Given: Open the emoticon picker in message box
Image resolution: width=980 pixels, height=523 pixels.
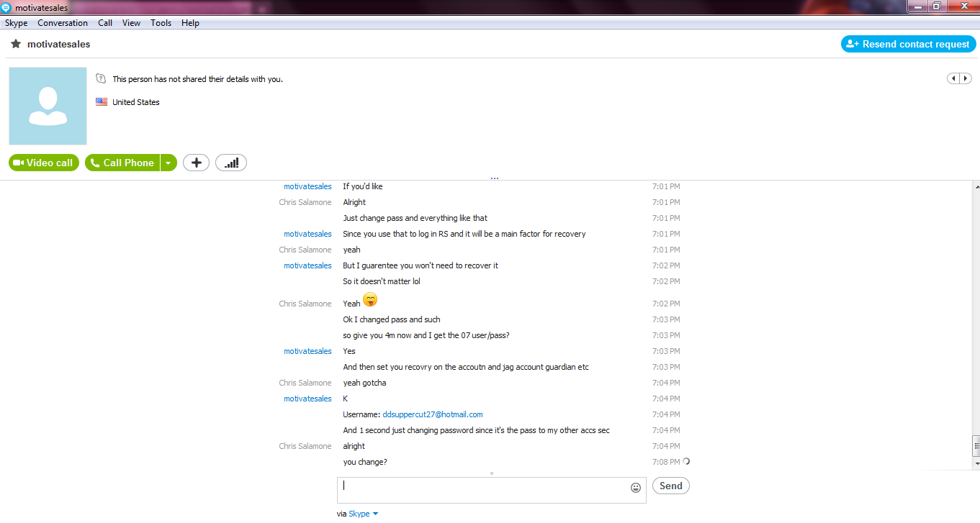Looking at the screenshot, I should pos(636,487).
